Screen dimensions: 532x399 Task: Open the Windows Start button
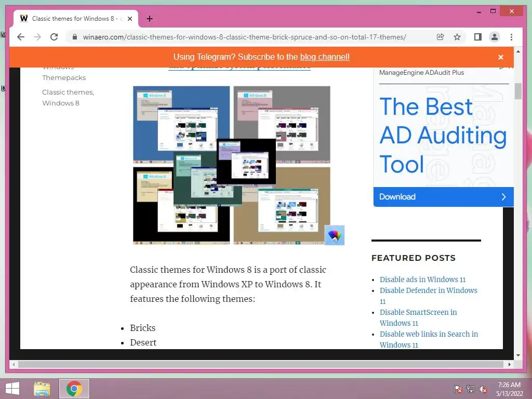coord(12,389)
